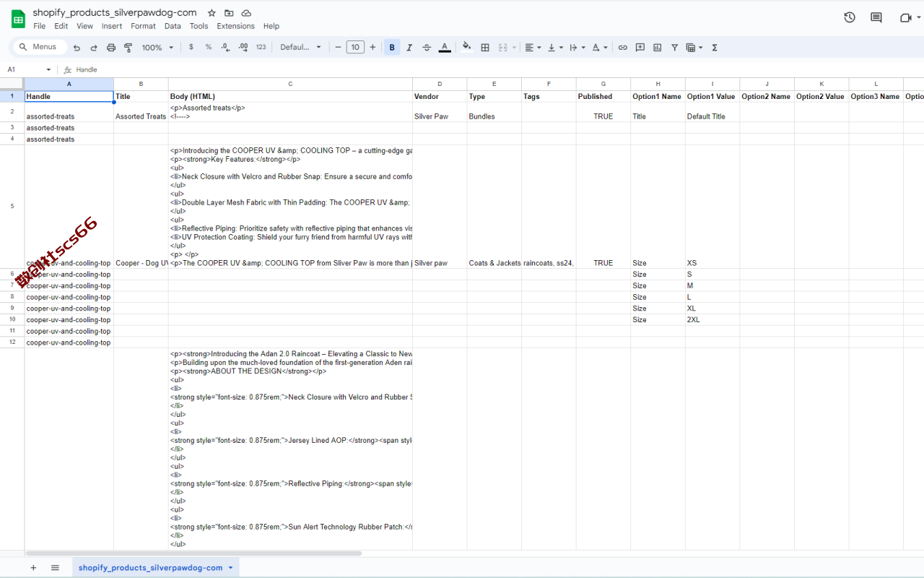Viewport: 924px width, 578px height.
Task: Click the Undo arrow icon
Action: [x=77, y=48]
